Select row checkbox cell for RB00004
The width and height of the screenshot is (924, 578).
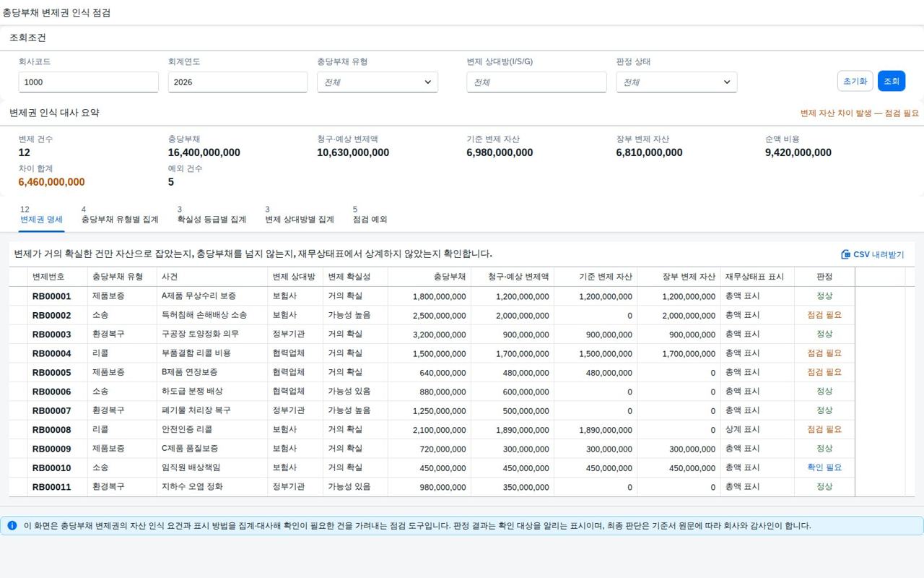(18, 353)
